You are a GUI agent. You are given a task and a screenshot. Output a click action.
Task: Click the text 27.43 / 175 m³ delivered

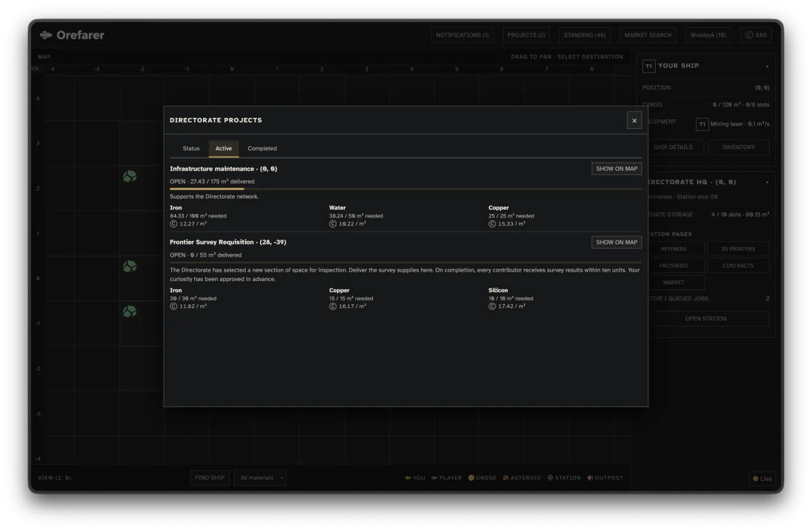tap(221, 182)
